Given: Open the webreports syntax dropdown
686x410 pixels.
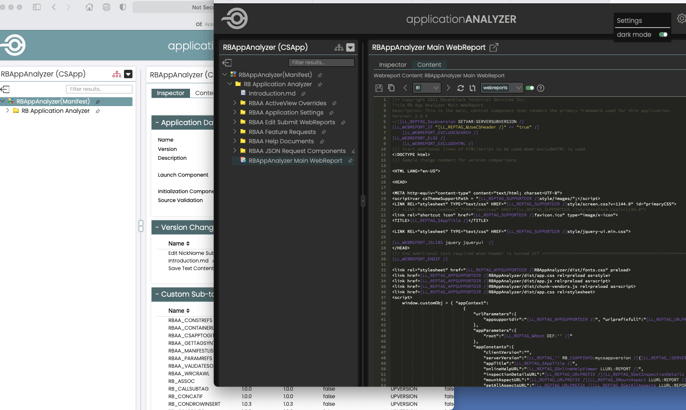Looking at the screenshot, I should pyautogui.click(x=501, y=88).
